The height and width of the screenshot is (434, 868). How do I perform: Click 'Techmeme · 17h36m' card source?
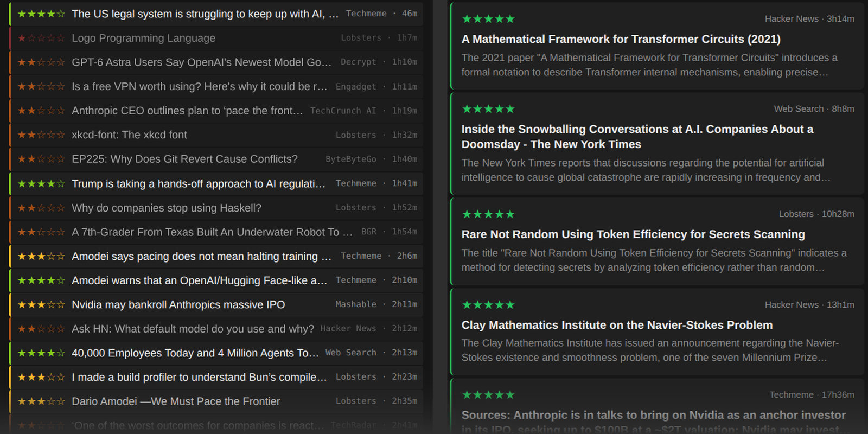coord(812,395)
